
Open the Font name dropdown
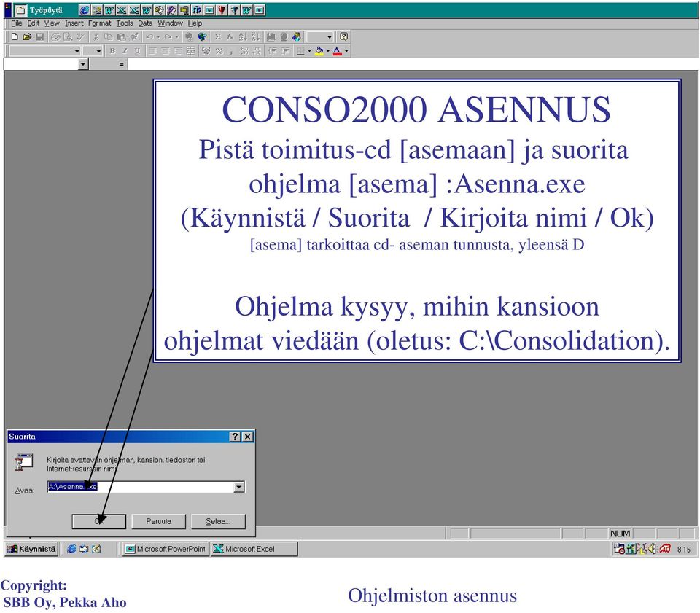coord(77,51)
